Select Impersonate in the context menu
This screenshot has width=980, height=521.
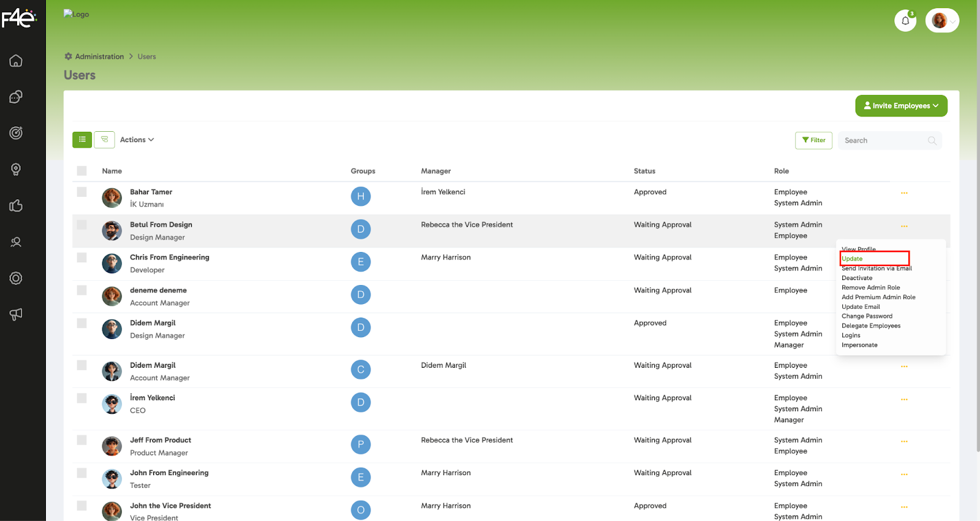click(x=859, y=345)
